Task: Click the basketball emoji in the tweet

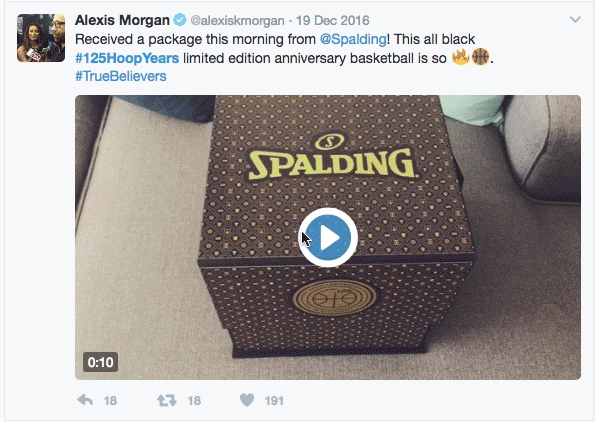Action: 480,57
